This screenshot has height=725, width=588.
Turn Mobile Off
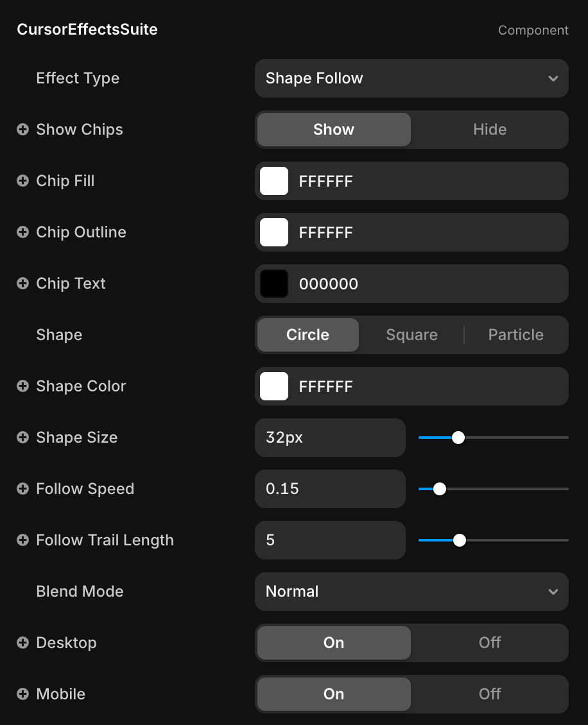[489, 694]
